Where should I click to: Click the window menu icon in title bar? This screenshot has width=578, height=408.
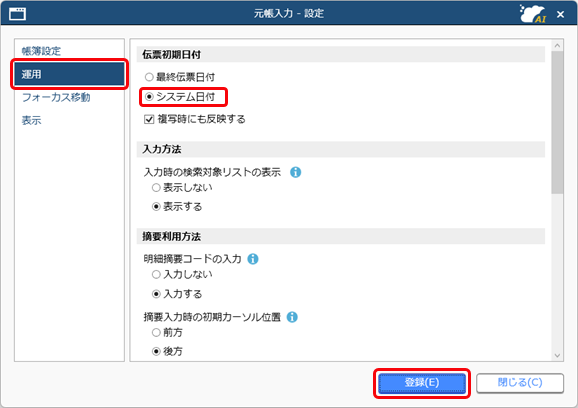[17, 14]
